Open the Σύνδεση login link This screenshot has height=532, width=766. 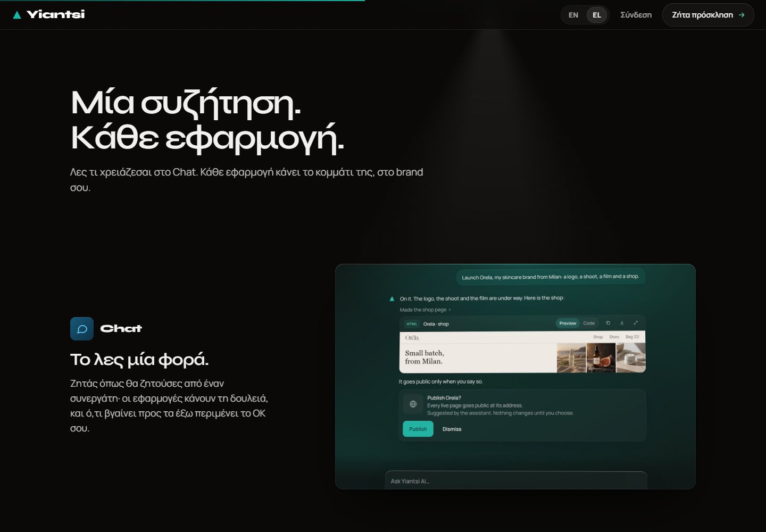point(636,15)
